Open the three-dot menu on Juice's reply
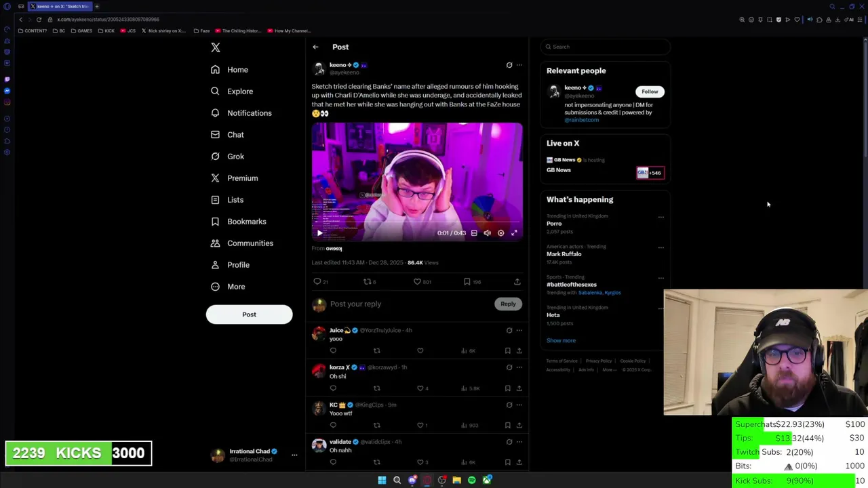Image resolution: width=868 pixels, height=488 pixels. [519, 331]
